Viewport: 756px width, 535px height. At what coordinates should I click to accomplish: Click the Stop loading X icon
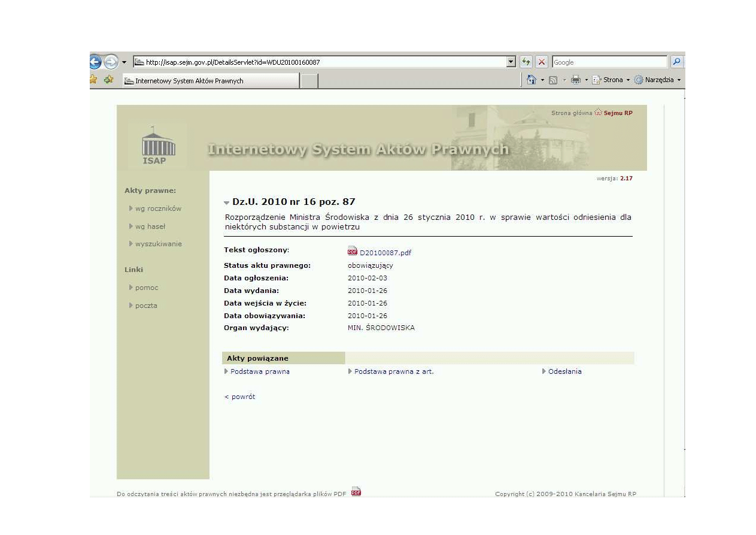(542, 62)
